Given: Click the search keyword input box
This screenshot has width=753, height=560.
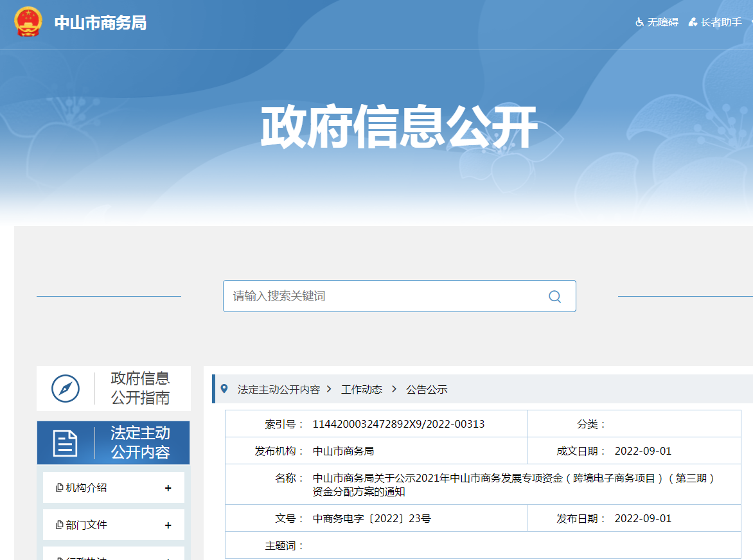Looking at the screenshot, I should tap(385, 296).
